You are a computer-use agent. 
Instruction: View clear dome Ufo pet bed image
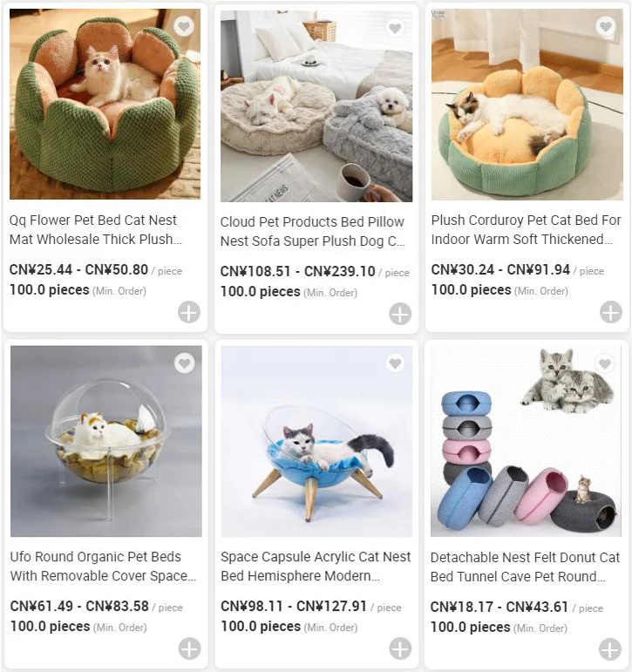(105, 441)
